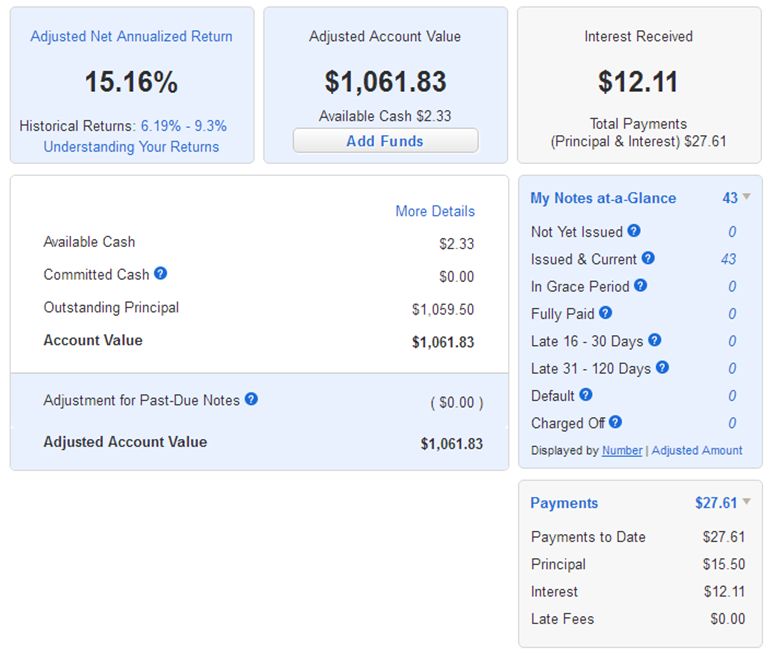The height and width of the screenshot is (657, 771).
Task: Open the More Details link
Action: 435,211
